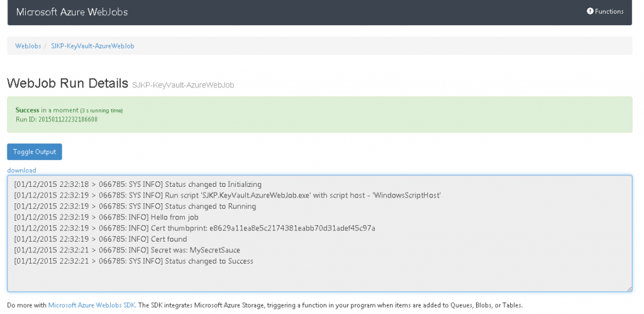Select the Run ID 201501122232186608 text
Screen dimensions: 644x314
56,120
